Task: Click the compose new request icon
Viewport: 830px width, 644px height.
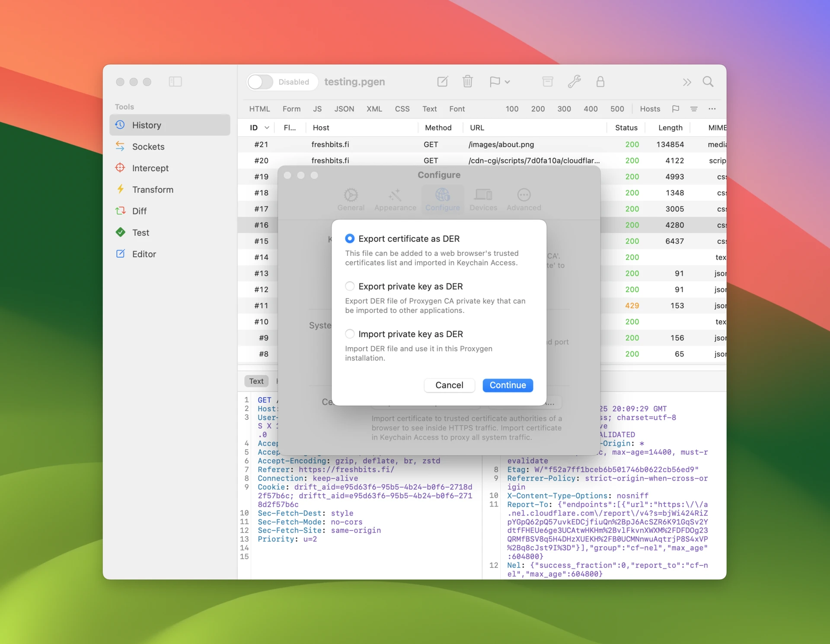Action: pos(442,82)
